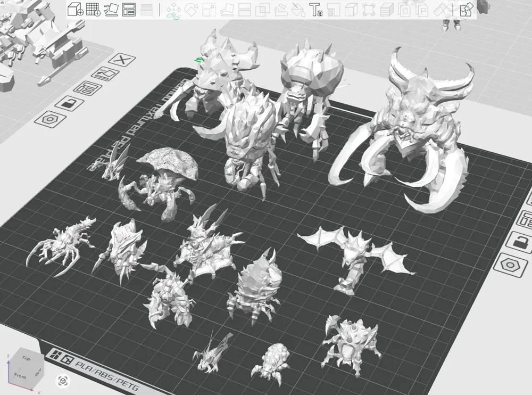Activate Lay on Face tool

coord(227,10)
